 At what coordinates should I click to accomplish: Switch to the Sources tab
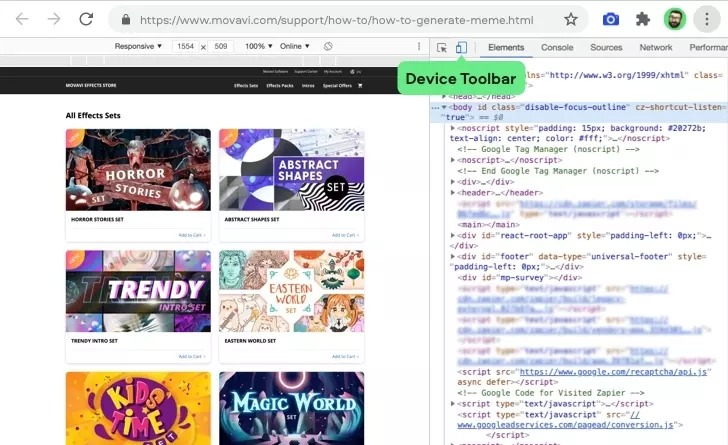tap(606, 47)
